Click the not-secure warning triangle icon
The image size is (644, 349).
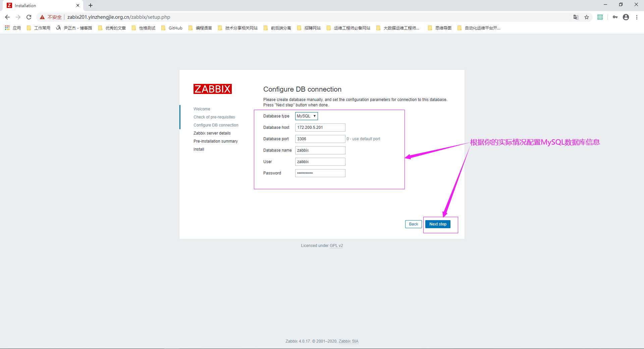click(42, 17)
